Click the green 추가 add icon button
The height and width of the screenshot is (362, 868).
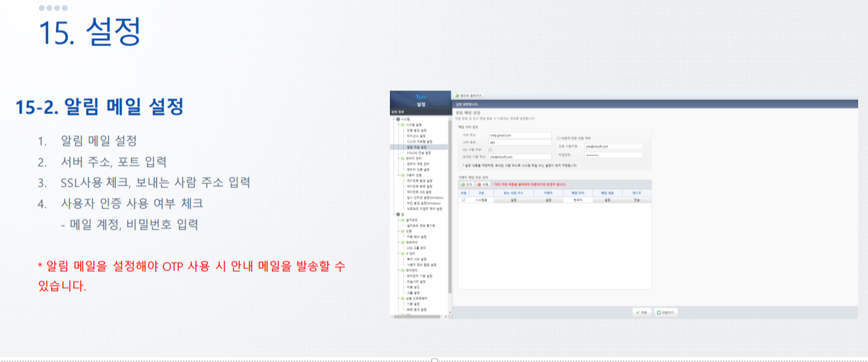tap(466, 184)
